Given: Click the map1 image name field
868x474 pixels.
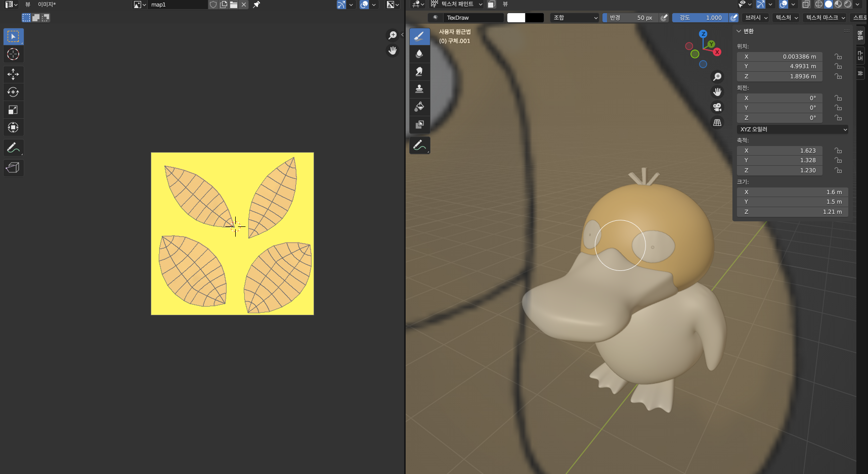Looking at the screenshot, I should (x=179, y=5).
